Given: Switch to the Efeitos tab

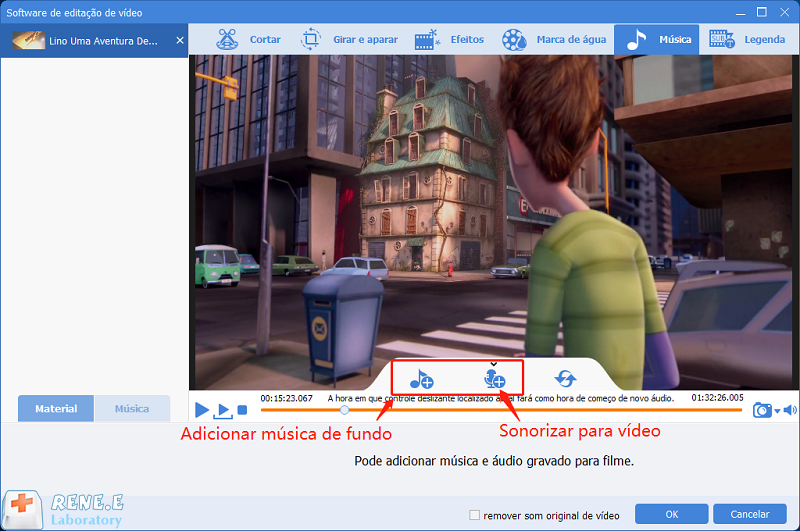Looking at the screenshot, I should [x=449, y=39].
